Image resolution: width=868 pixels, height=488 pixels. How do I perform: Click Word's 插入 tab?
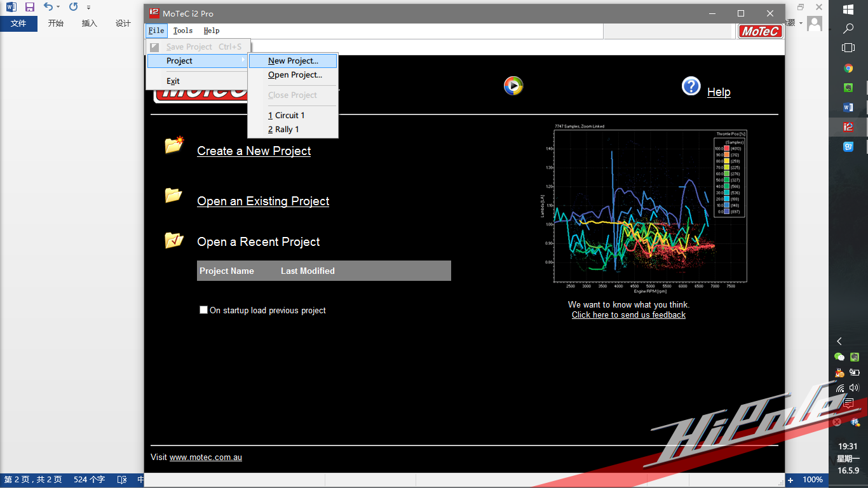point(90,24)
